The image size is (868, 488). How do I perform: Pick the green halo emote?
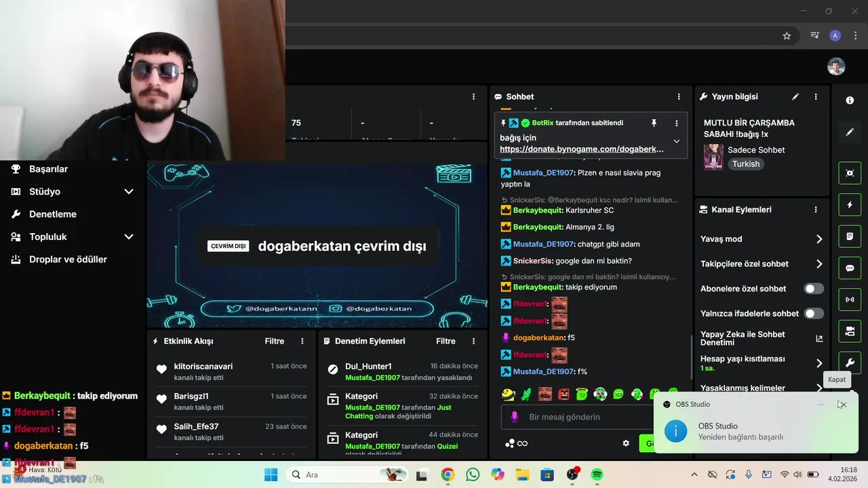click(582, 394)
